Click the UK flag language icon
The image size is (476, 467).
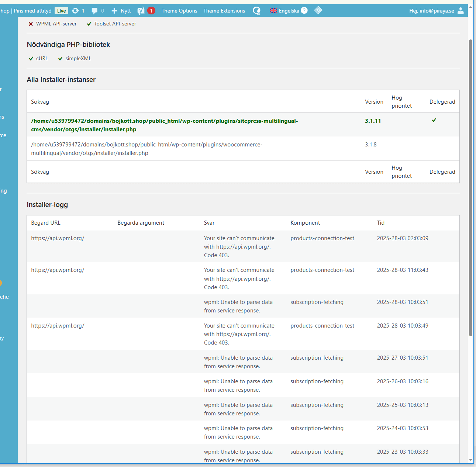point(273,11)
